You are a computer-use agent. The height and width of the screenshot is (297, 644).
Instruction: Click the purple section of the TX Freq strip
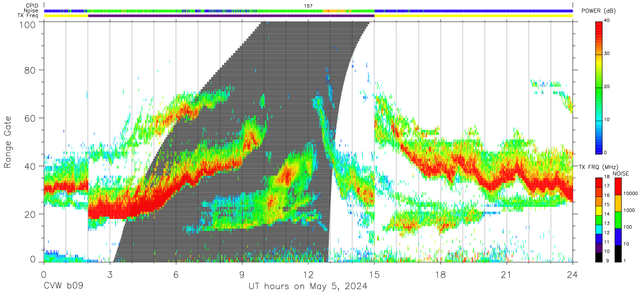pos(231,16)
